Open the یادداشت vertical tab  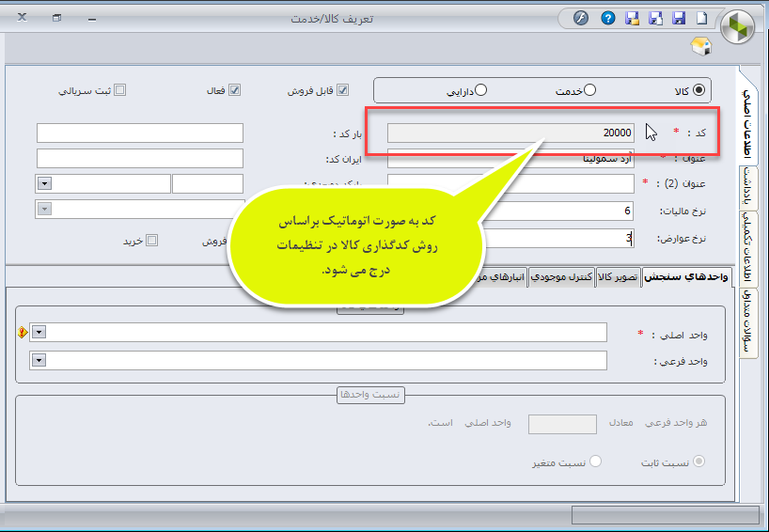click(x=747, y=187)
